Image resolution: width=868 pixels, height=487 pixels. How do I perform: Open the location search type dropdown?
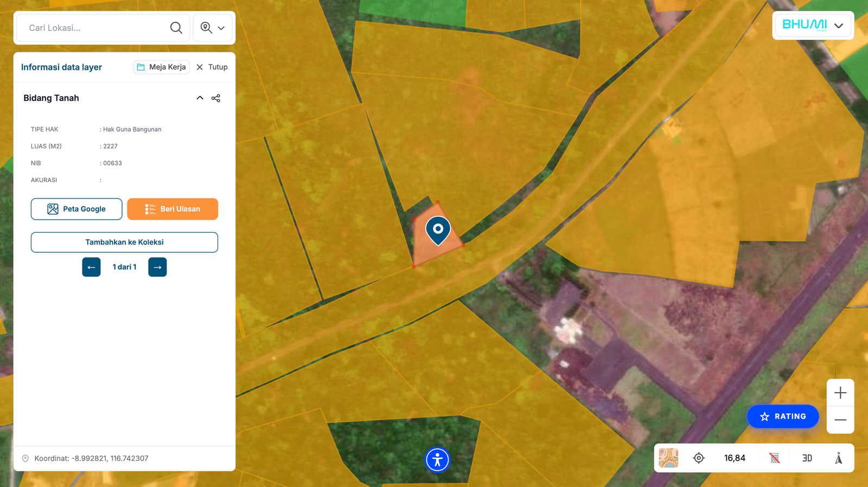coord(213,28)
